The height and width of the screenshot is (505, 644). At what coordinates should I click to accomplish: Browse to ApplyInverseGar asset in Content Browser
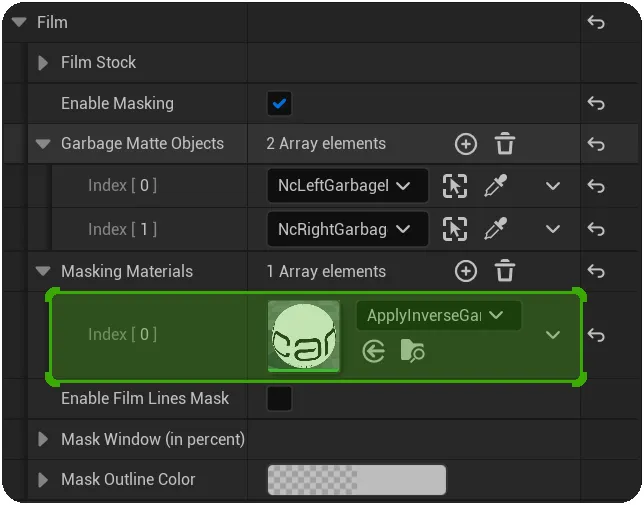tap(412, 351)
